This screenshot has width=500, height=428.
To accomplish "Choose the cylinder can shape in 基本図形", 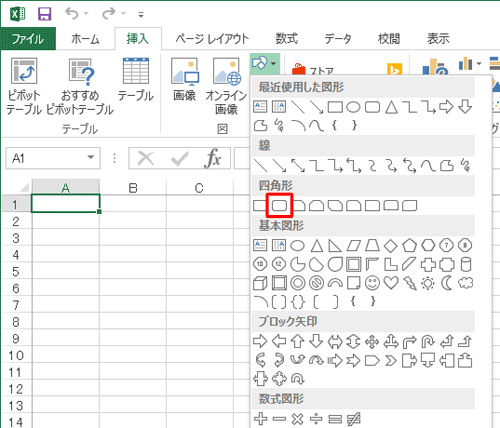I will coord(466,264).
